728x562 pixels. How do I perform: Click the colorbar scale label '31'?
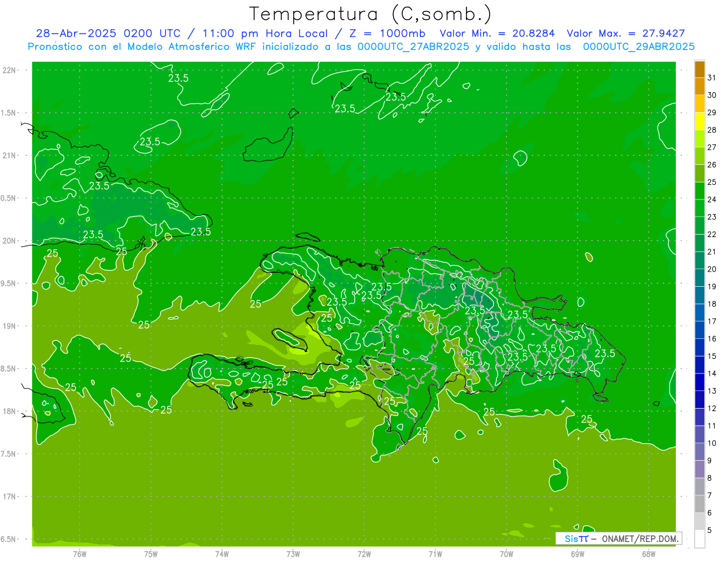click(x=712, y=78)
